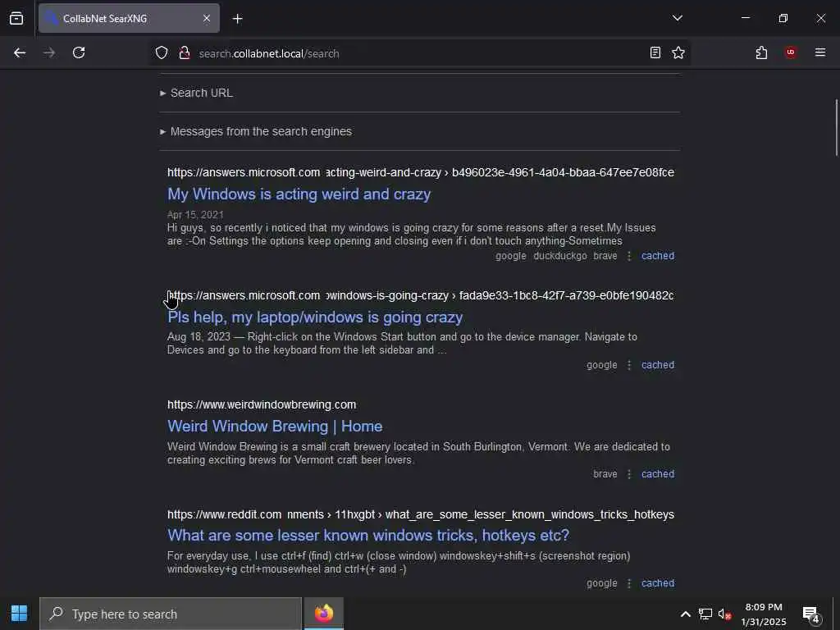Click the weirdwindowbrewing.com URL text
The image size is (840, 630).
[262, 404]
